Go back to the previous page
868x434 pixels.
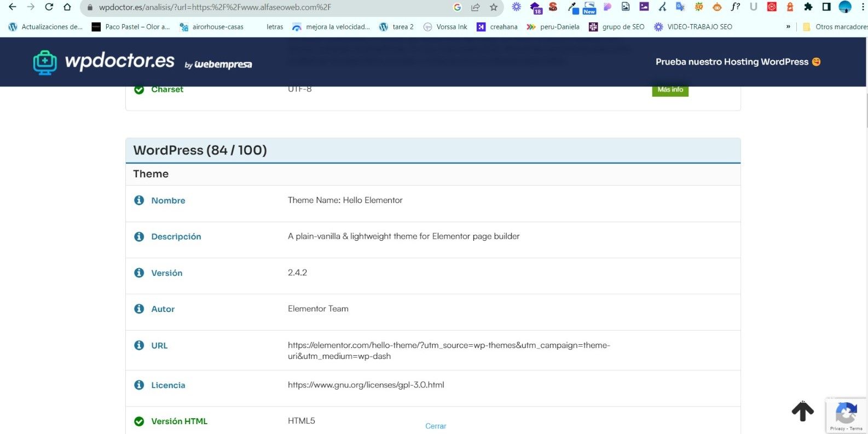pos(12,7)
